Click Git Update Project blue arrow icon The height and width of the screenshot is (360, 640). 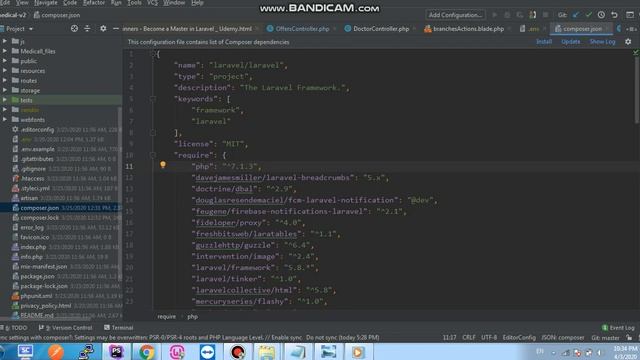576,15
